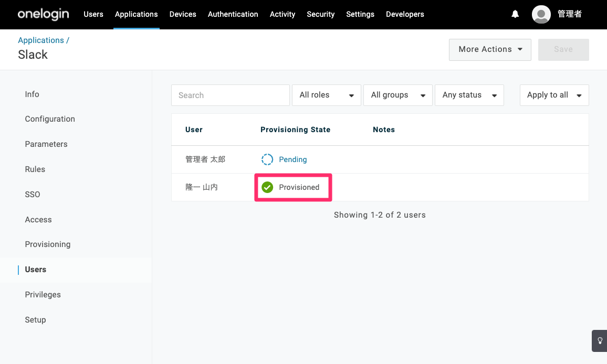The height and width of the screenshot is (364, 607).
Task: Select the SSO side tab
Action: (x=33, y=195)
